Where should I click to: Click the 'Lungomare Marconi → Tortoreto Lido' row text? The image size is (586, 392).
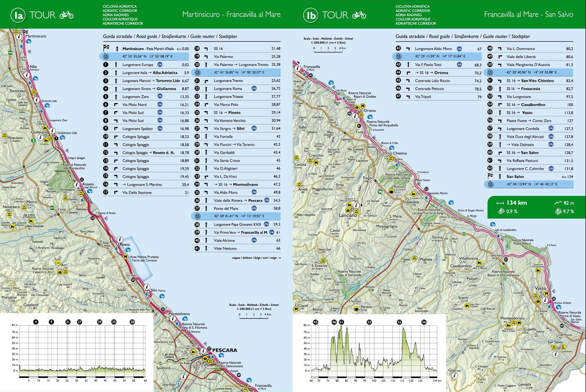pyautogui.click(x=151, y=81)
